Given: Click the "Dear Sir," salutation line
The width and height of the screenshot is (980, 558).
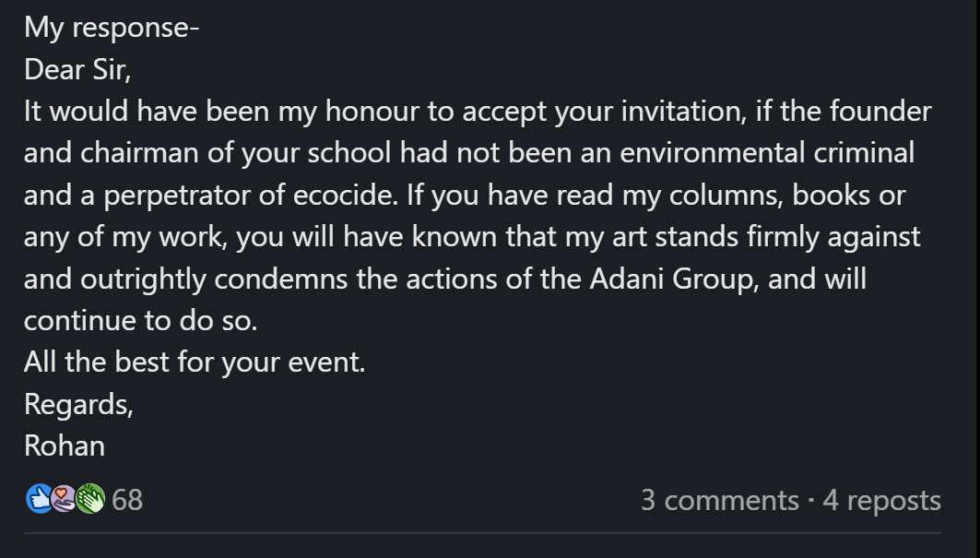Looking at the screenshot, I should click(x=77, y=70).
